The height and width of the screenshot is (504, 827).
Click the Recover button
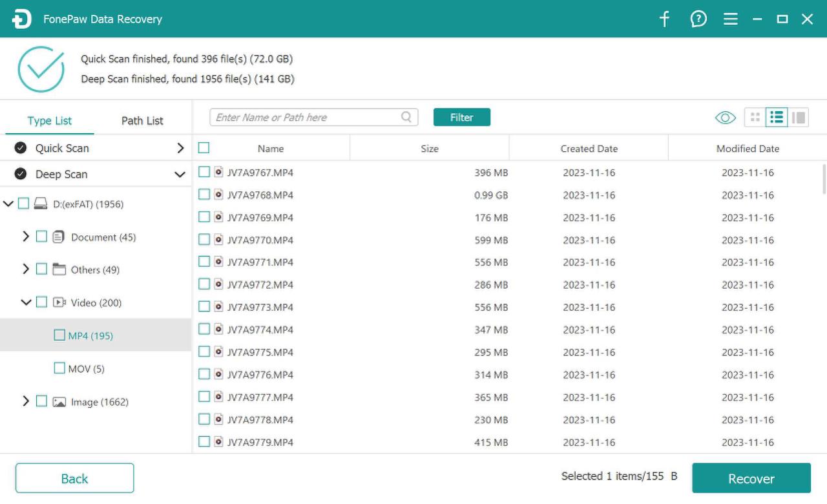tap(751, 478)
